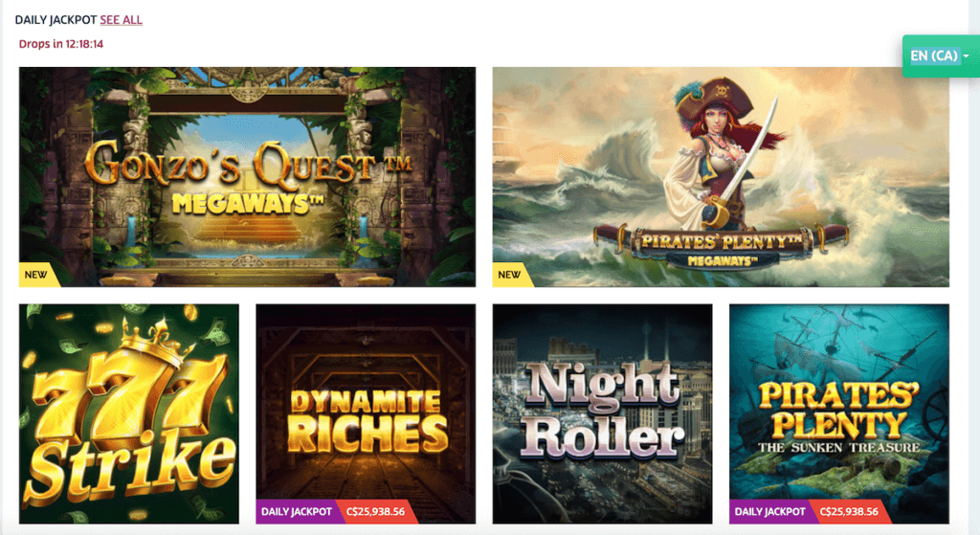Click the SEE ALL daily jackpot link
Viewport: 980px width, 535px height.
[x=122, y=20]
